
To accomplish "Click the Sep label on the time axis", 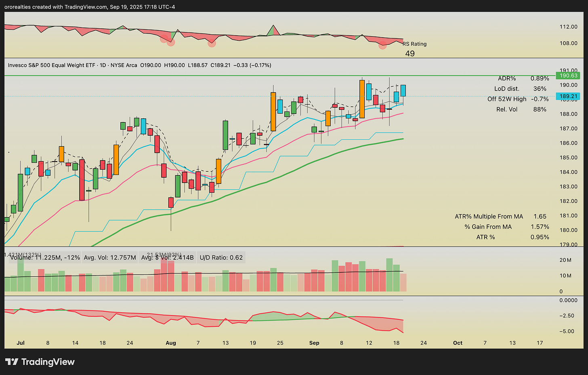I will point(314,343).
